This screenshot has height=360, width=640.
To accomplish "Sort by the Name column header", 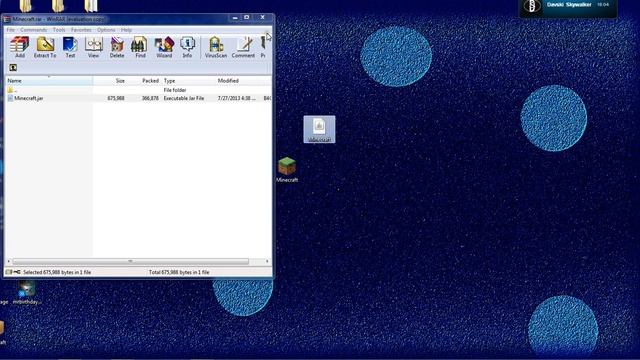I will pyautogui.click(x=49, y=81).
